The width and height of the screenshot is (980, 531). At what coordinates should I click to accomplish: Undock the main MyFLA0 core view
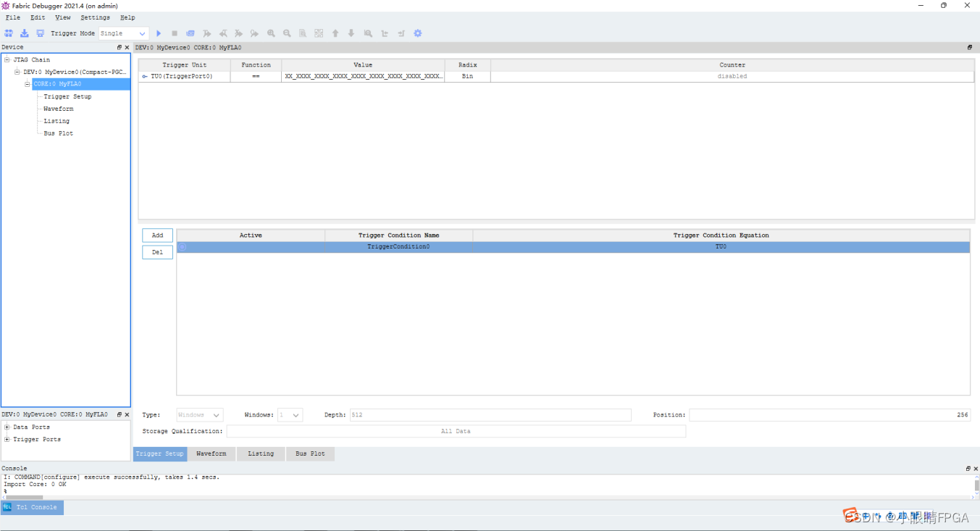970,47
